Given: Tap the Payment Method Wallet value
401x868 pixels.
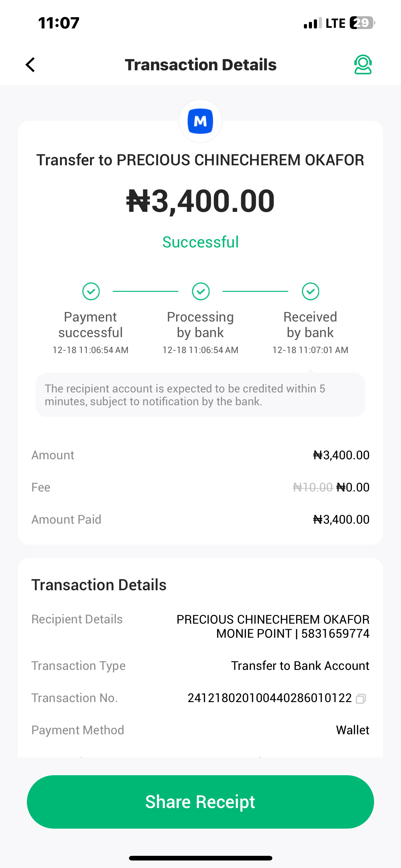Looking at the screenshot, I should [x=353, y=730].
